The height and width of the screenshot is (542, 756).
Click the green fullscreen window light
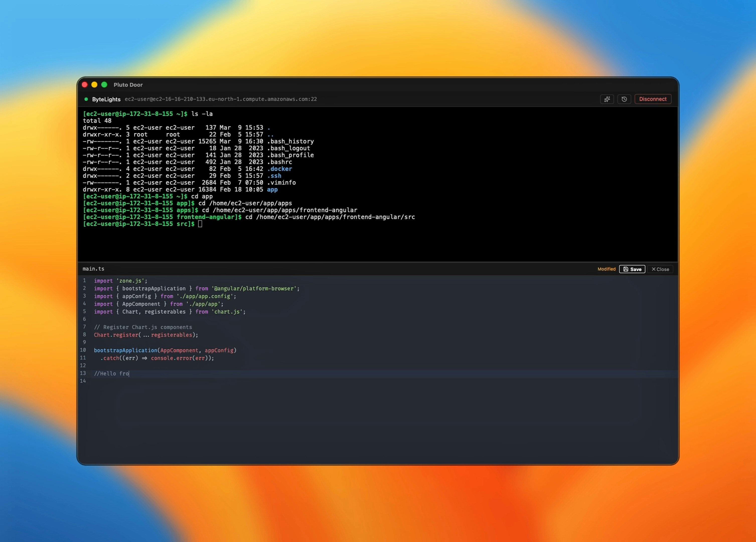point(104,85)
